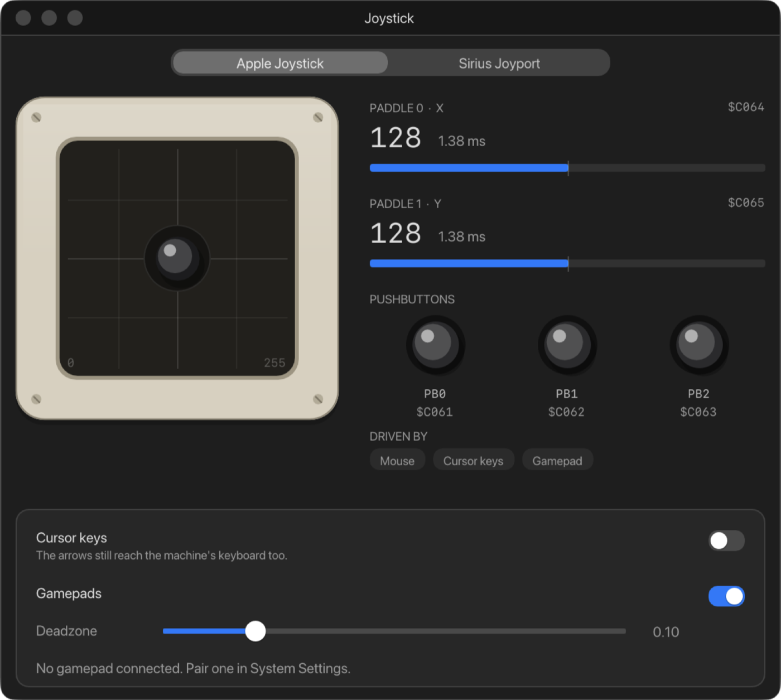Click the Deadzone value 0.10
Screen dimensions: 781x700
click(x=666, y=632)
